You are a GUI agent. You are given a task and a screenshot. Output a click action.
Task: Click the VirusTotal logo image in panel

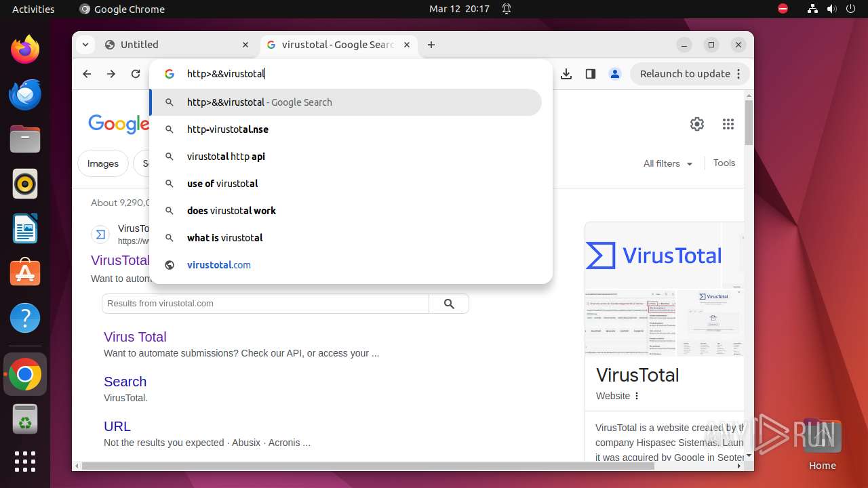(653, 256)
